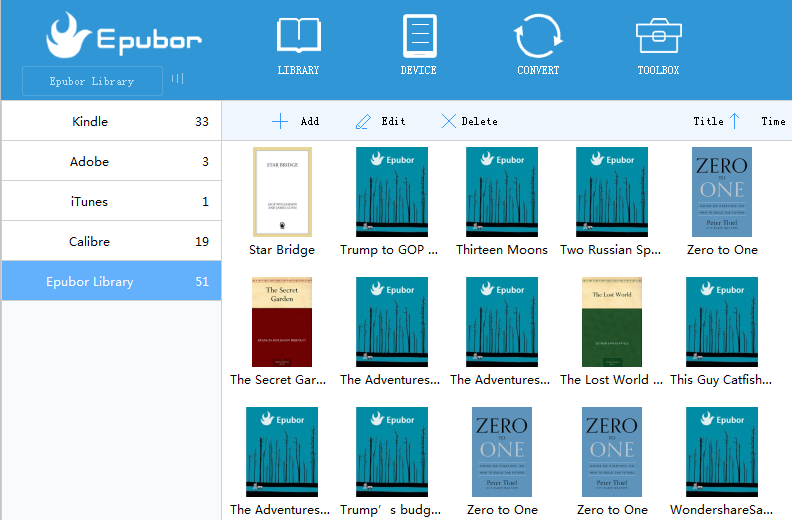This screenshot has height=520, width=792.
Task: Click the Add plus icon
Action: coord(280,121)
